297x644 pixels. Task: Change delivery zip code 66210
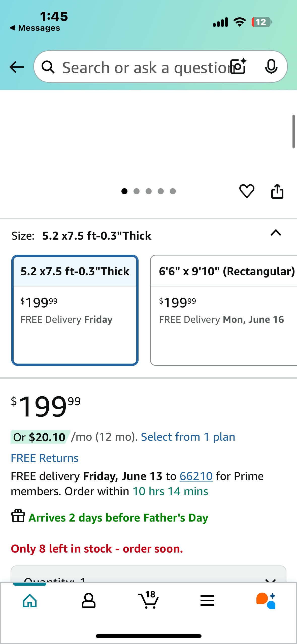click(196, 476)
